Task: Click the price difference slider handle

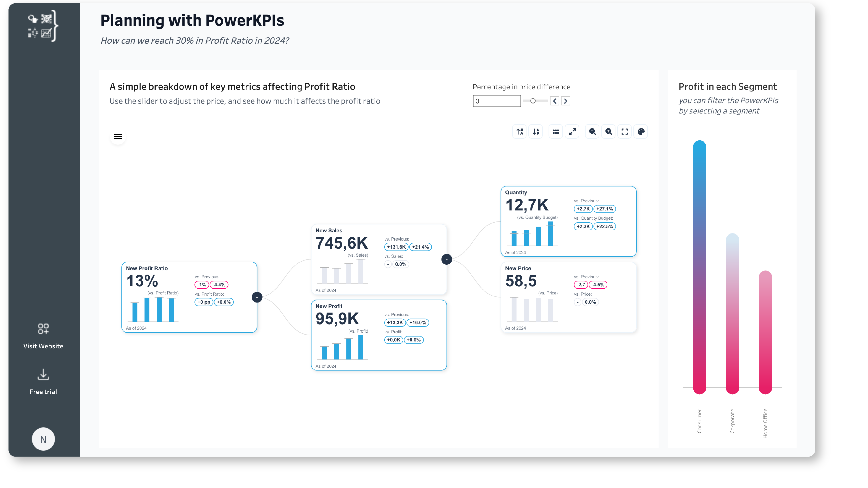Action: pyautogui.click(x=533, y=101)
